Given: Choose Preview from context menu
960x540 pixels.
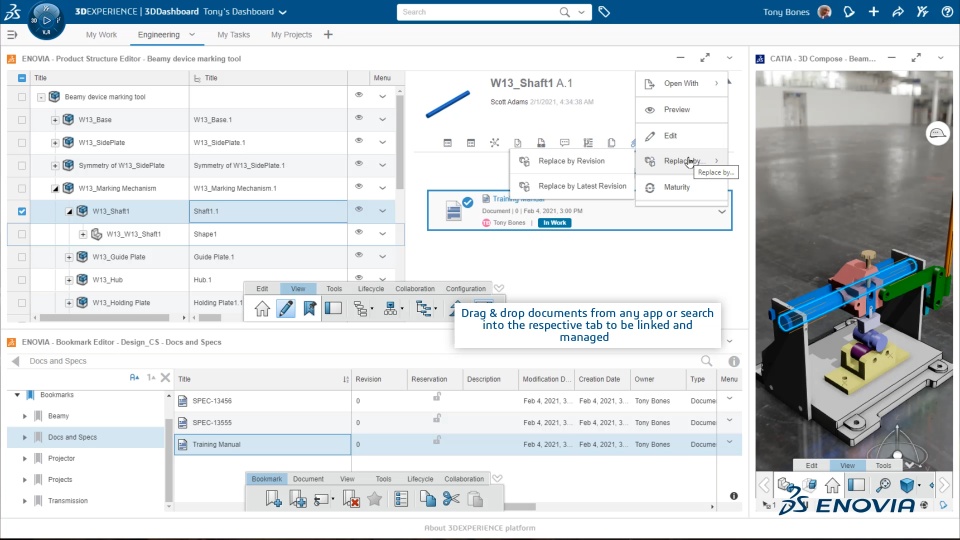Looking at the screenshot, I should 681,110.
